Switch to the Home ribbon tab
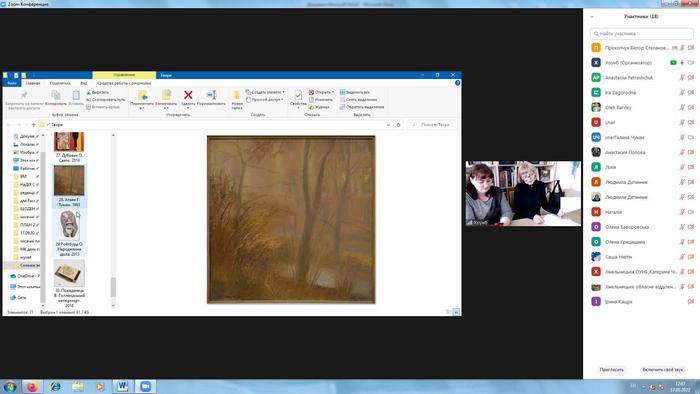Screen dimensions: 700x394 tap(33, 83)
